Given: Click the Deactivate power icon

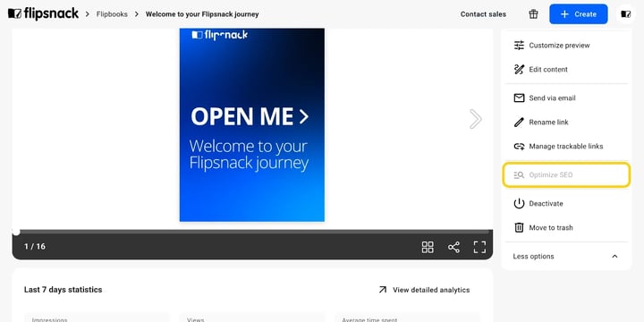Looking at the screenshot, I should tap(519, 203).
